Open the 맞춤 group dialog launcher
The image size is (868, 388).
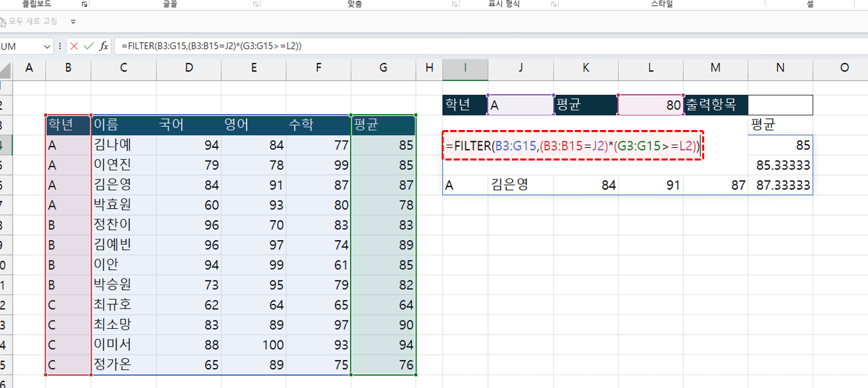click(455, 4)
